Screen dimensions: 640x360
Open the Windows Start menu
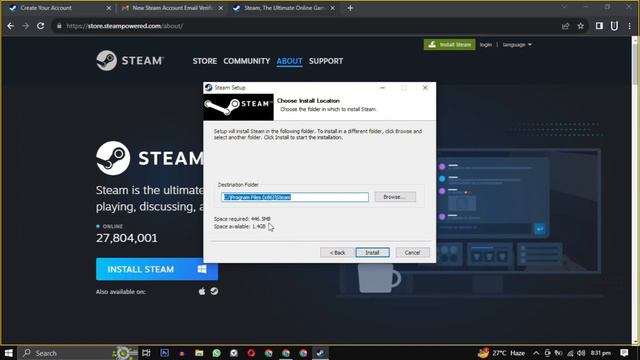[x=9, y=353]
